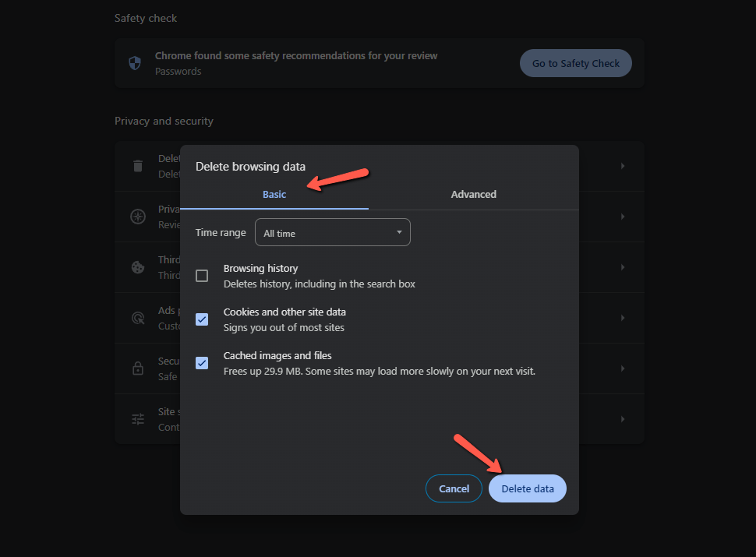Click the Go to Safety Check pill button
The image size is (756, 557).
(575, 63)
